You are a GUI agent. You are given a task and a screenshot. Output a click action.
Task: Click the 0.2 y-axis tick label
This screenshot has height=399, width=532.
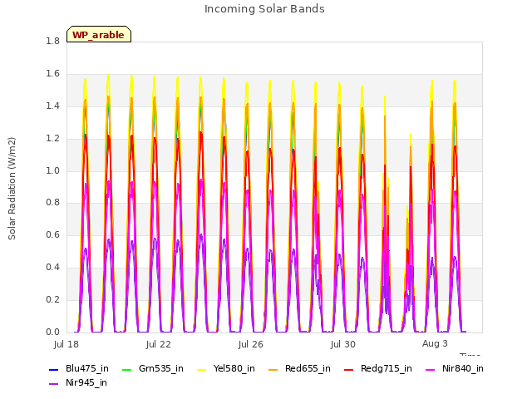point(52,299)
